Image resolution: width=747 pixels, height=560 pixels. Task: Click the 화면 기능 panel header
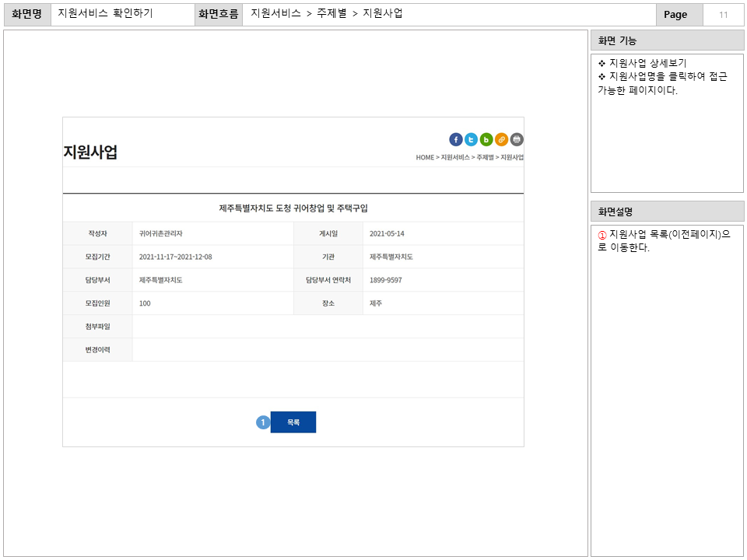(x=667, y=40)
